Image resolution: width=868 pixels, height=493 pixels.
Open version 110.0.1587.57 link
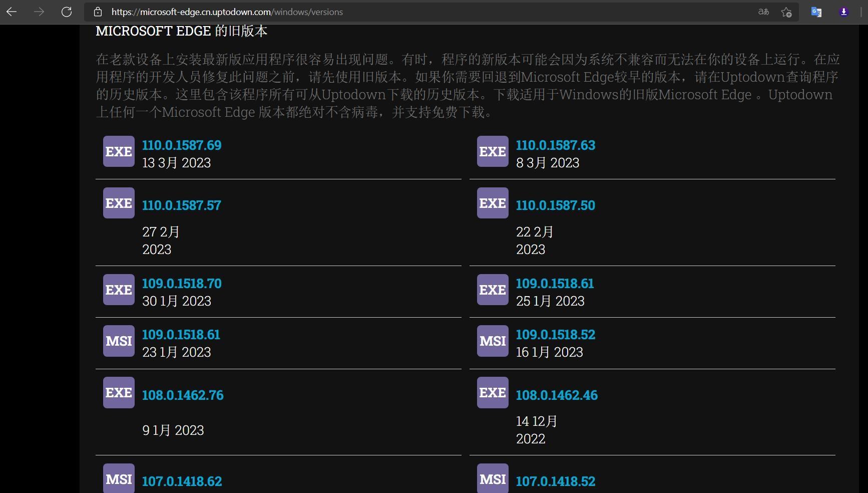(181, 205)
